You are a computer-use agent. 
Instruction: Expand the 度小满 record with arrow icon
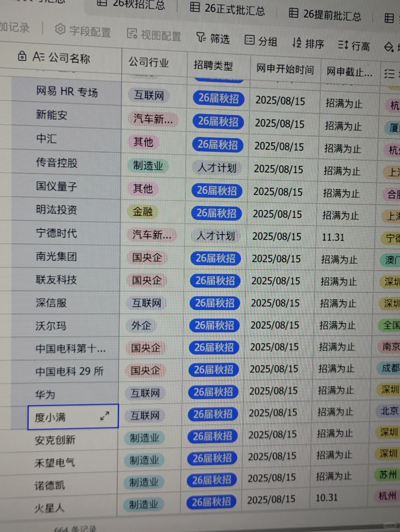pos(105,416)
